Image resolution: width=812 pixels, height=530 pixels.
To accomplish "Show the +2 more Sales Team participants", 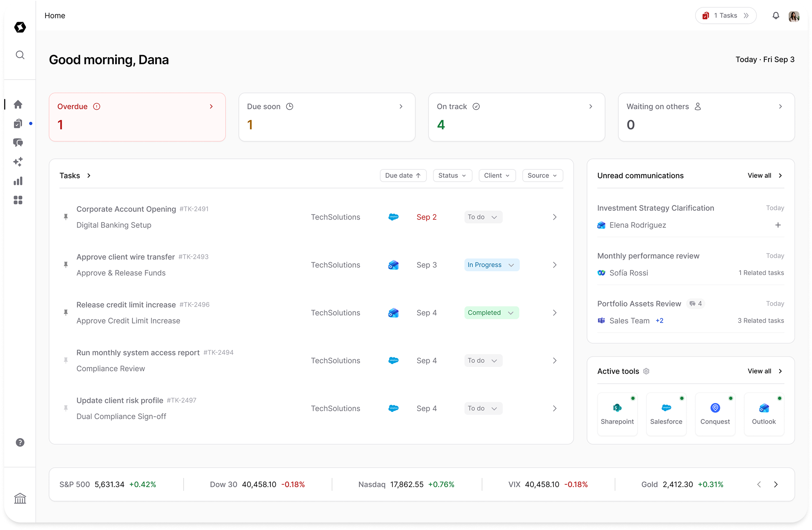I will pos(659,321).
